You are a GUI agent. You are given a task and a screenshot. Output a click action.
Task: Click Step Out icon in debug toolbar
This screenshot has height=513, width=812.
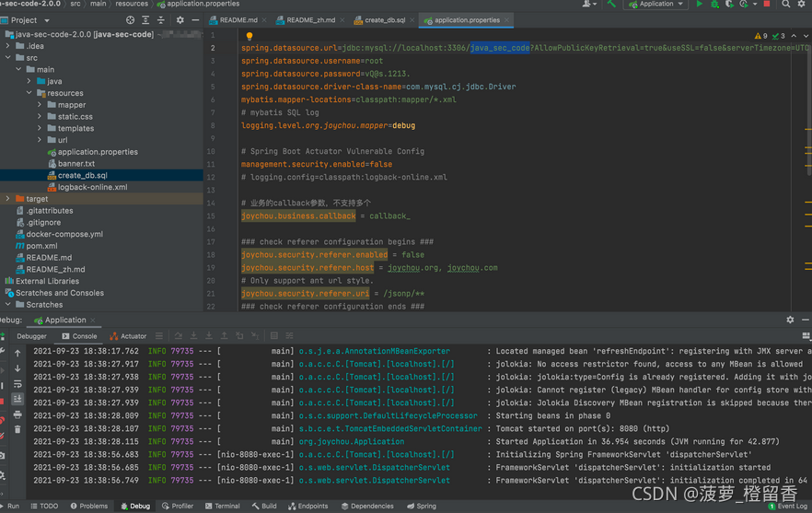tap(225, 336)
